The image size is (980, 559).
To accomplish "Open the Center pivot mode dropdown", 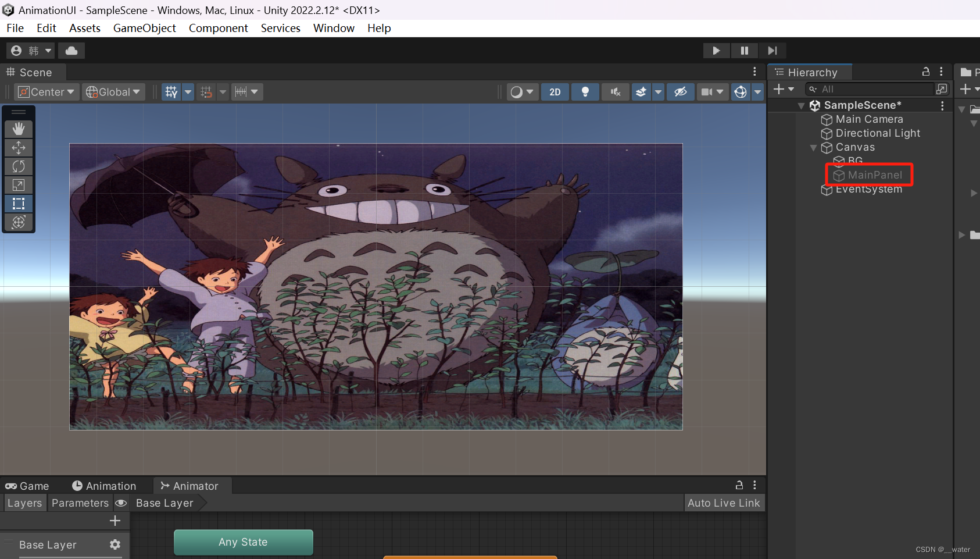I will 47,92.
